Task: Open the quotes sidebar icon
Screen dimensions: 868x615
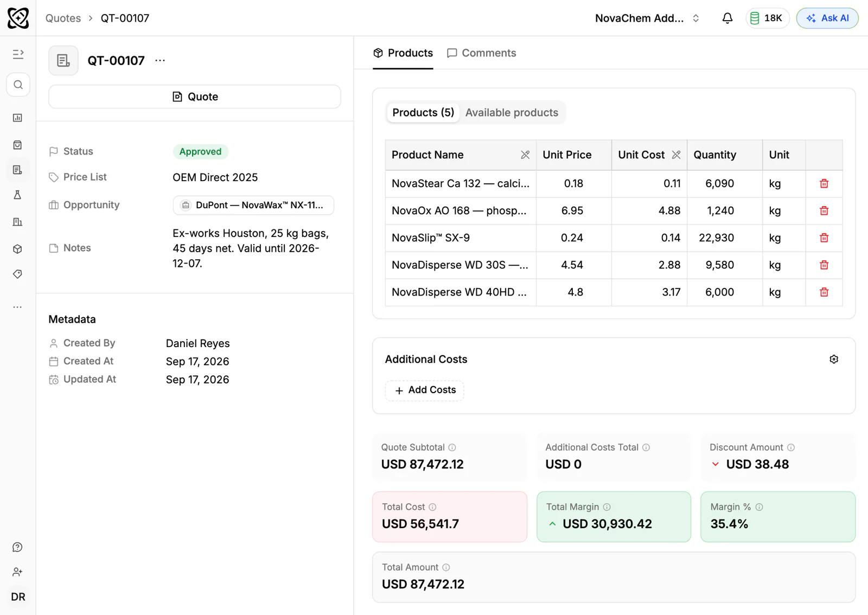Action: point(18,170)
